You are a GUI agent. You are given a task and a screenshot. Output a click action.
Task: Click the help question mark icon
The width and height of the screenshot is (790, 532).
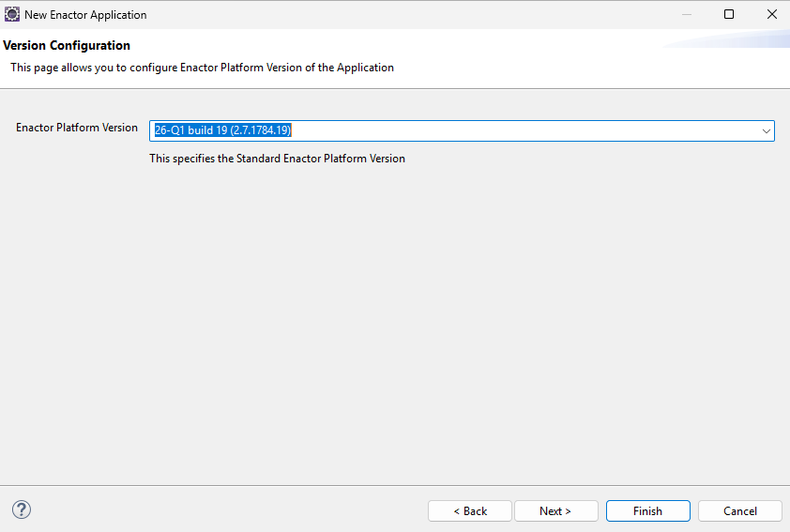[x=22, y=509]
